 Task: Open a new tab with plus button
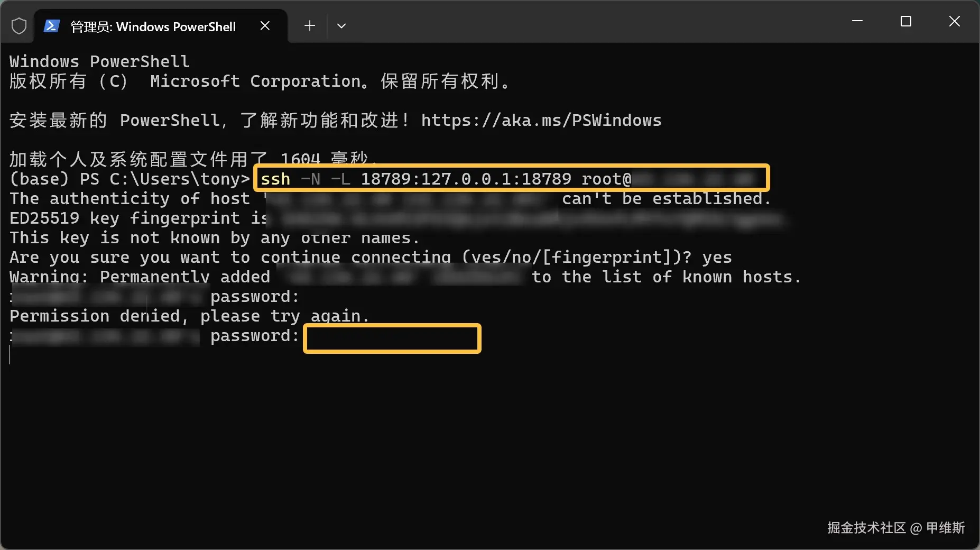tap(310, 25)
